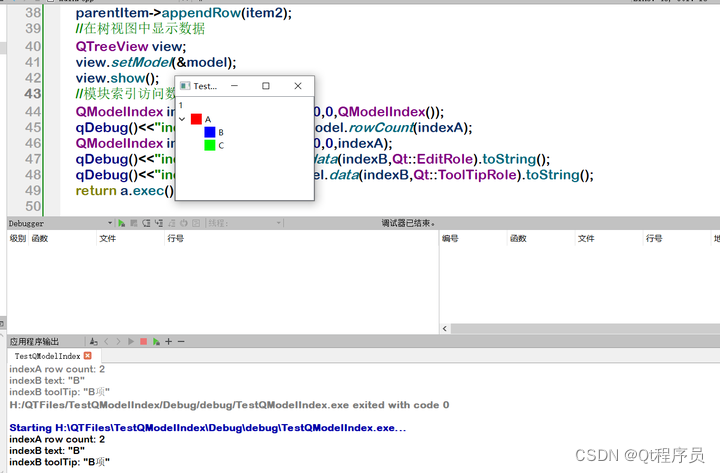The width and height of the screenshot is (720, 473).
Task: Stop the running program with red square
Action: pyautogui.click(x=143, y=342)
